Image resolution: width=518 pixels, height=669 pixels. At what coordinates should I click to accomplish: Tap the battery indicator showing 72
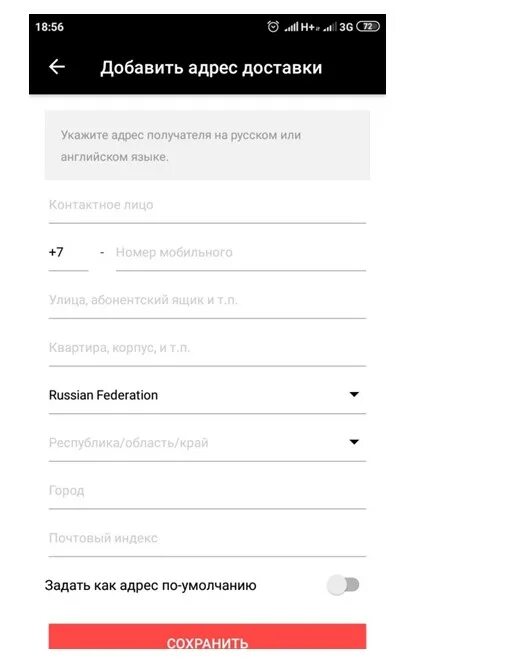tap(368, 26)
